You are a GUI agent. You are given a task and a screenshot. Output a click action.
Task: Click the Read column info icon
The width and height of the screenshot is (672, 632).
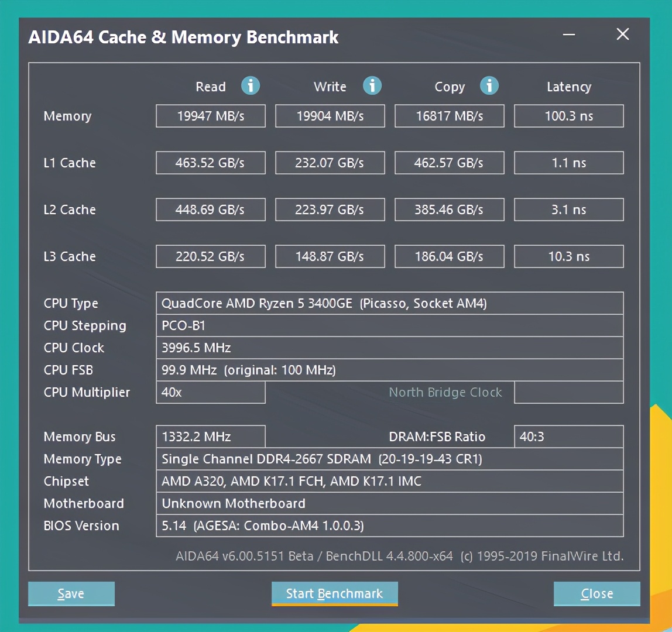tap(251, 85)
